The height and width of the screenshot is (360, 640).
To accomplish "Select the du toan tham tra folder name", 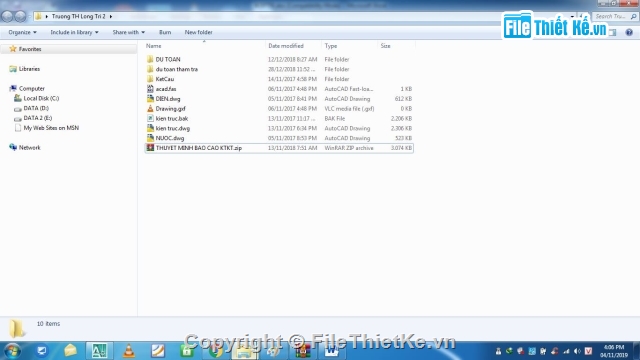I will coord(177,69).
